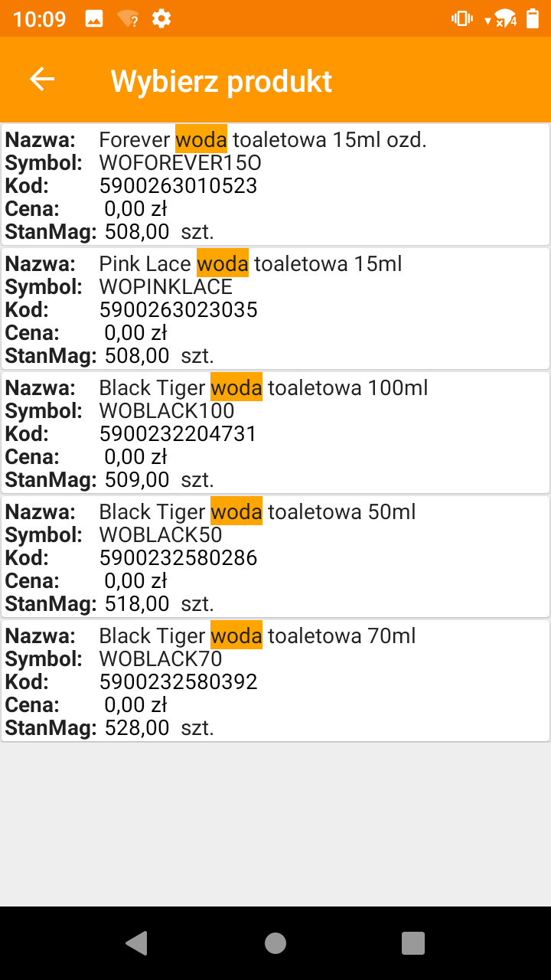The height and width of the screenshot is (980, 551).
Task: Tap the recent apps square button
Action: pyautogui.click(x=413, y=943)
